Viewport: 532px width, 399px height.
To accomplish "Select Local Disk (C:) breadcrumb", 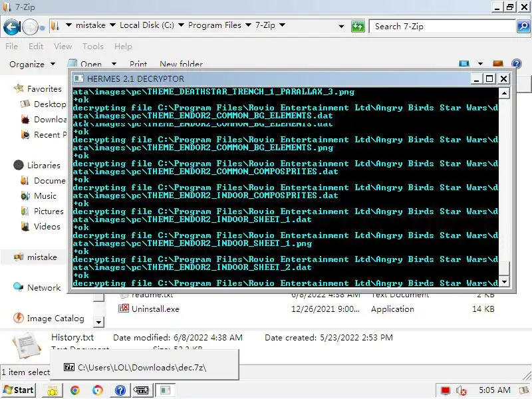I will [147, 25].
